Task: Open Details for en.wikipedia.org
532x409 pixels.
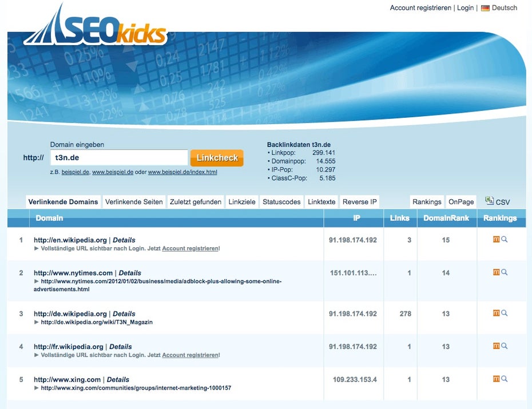Action: (124, 240)
